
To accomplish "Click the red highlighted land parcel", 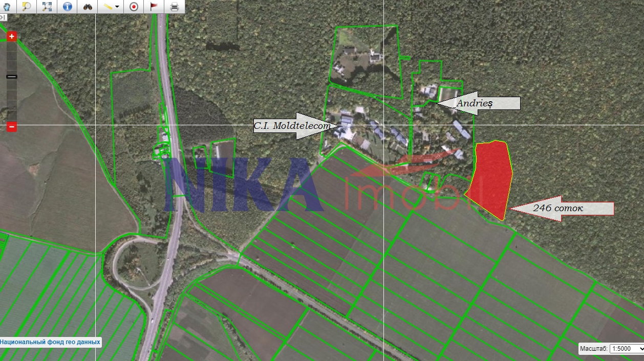I will (491, 179).
